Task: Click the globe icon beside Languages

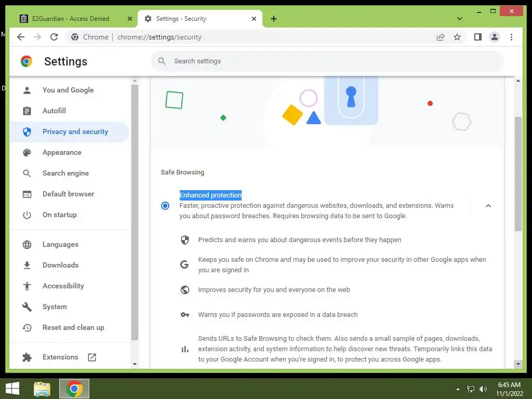Action: point(27,245)
